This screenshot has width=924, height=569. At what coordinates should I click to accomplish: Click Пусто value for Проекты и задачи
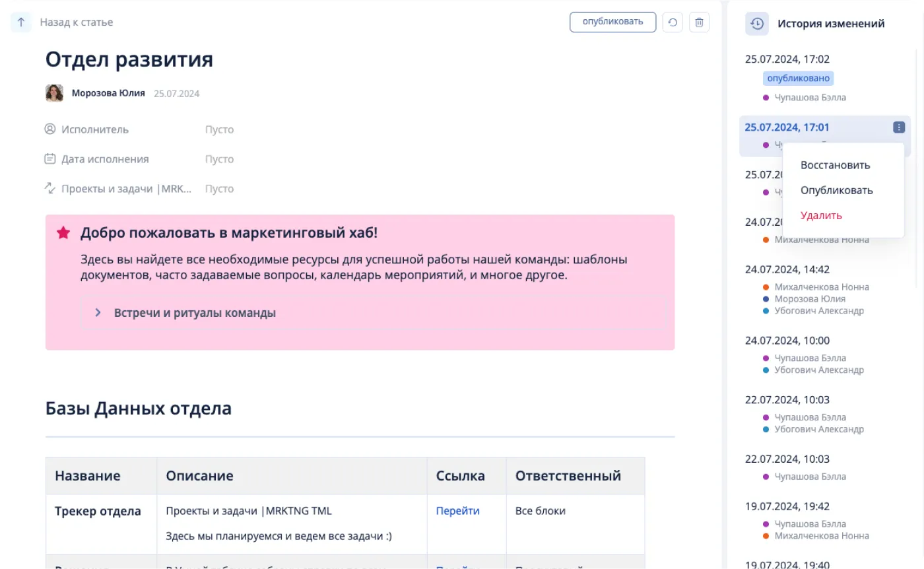219,189
